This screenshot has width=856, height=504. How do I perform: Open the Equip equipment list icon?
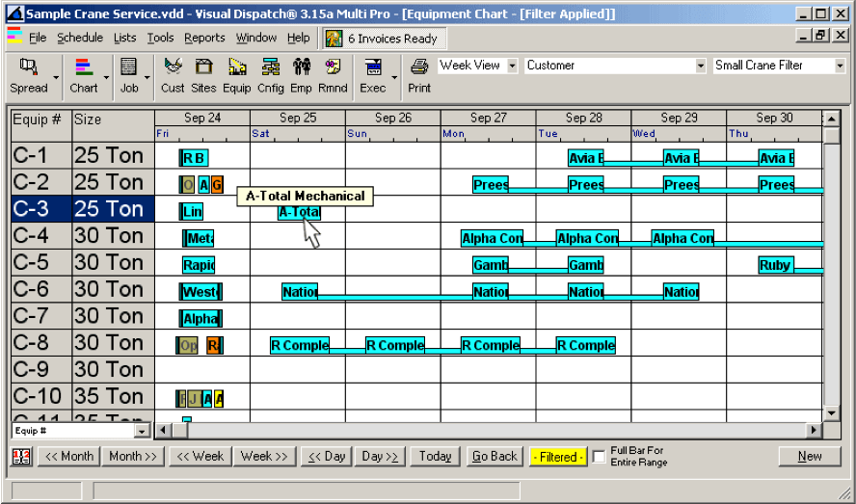point(237,76)
